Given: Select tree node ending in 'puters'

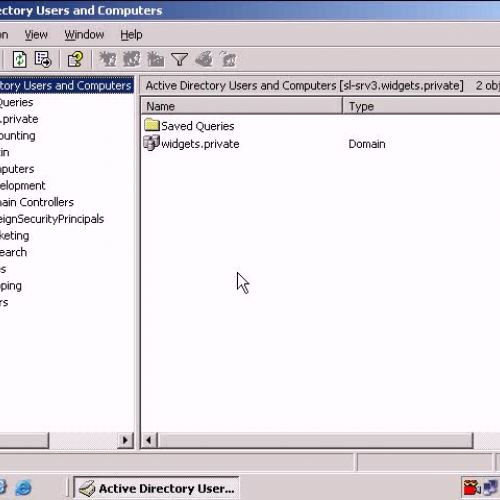Looking at the screenshot, I should tap(17, 169).
